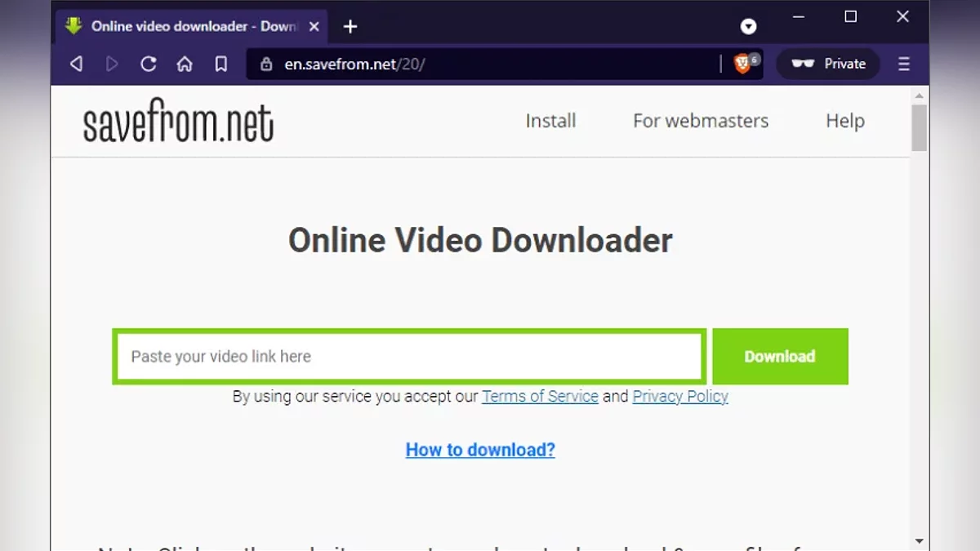
Task: Minimize the browser window
Action: 799,17
